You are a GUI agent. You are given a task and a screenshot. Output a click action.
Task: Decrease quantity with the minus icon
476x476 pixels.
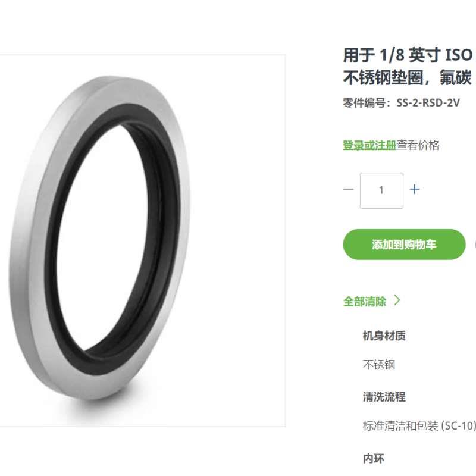tap(348, 189)
